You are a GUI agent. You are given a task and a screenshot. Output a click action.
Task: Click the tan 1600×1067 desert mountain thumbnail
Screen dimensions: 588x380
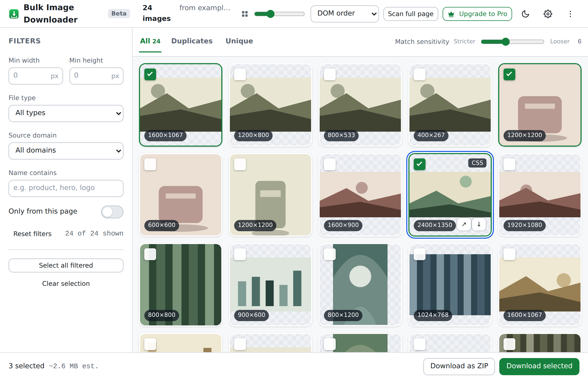pos(540,285)
